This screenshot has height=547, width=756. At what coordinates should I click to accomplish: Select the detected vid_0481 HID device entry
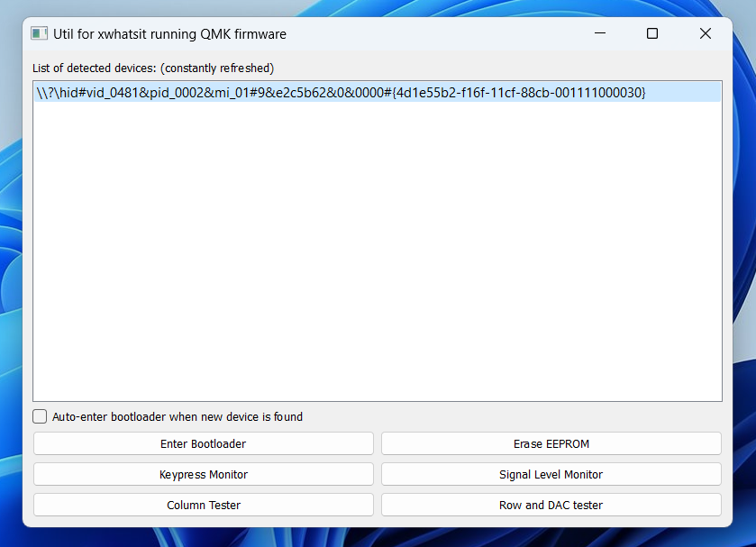pyautogui.click(x=341, y=92)
